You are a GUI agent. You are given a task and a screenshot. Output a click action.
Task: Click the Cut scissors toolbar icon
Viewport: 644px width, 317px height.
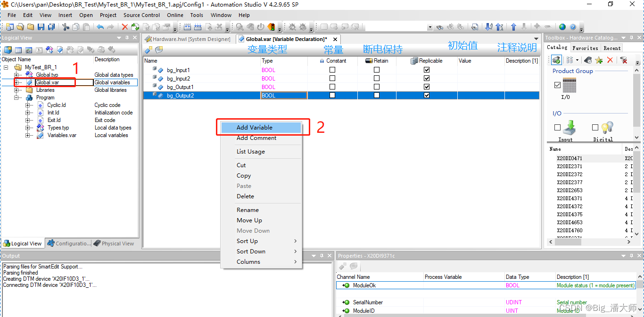coord(66,27)
